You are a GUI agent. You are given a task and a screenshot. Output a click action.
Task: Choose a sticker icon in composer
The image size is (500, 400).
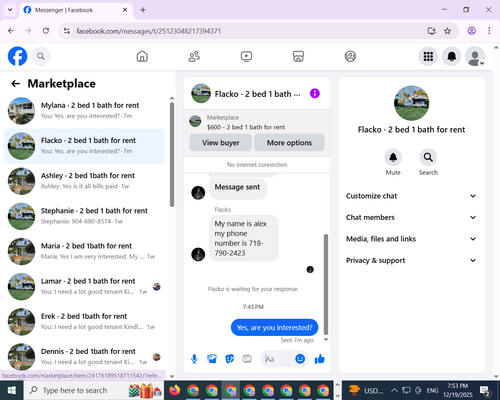point(229,359)
